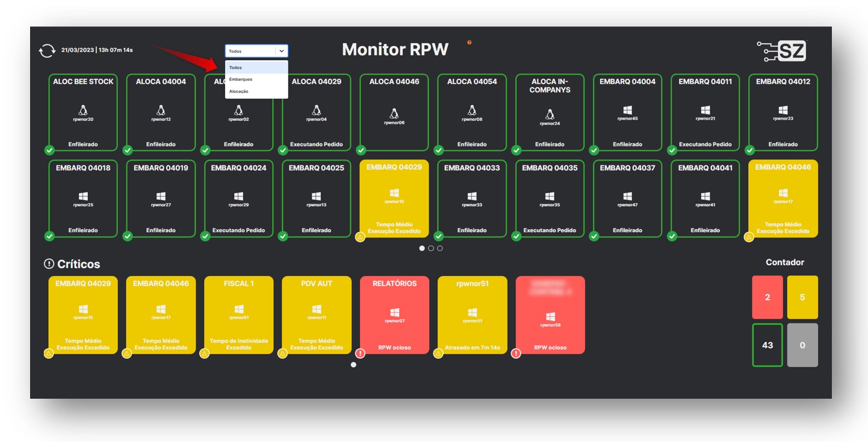Select Embarques in the filter dropdown
Screen dimensions: 868x442
[241, 79]
